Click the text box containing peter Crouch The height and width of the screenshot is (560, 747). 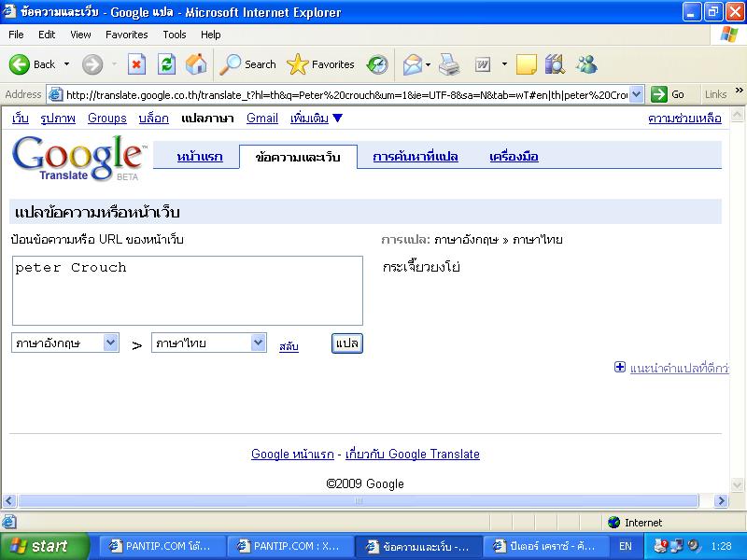[x=188, y=290]
